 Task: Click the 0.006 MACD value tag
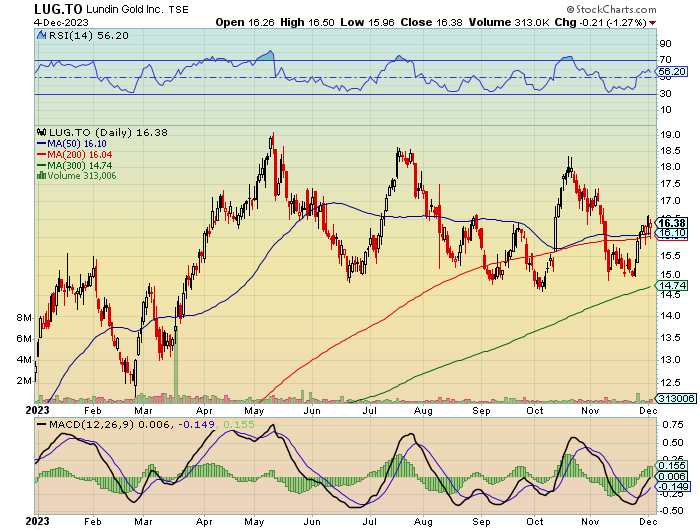672,476
